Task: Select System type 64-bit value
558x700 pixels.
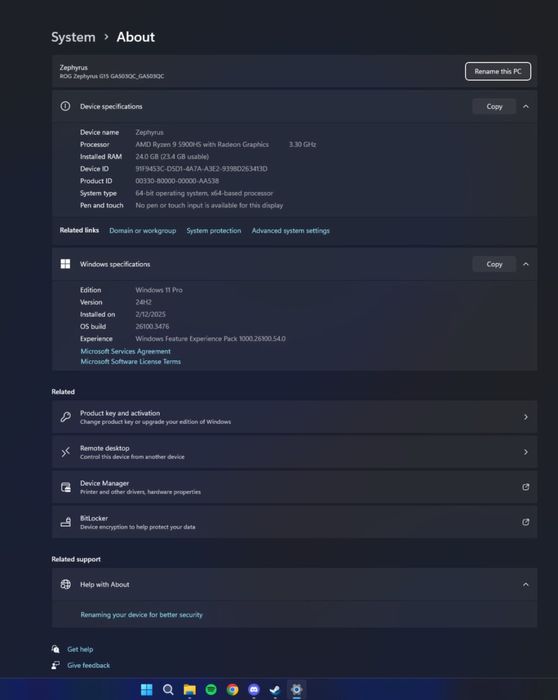Action: pos(204,193)
